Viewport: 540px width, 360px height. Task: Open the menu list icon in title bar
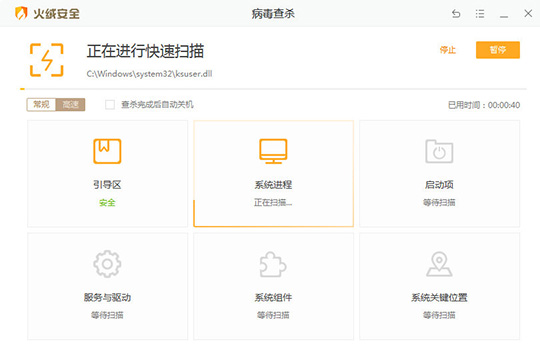(480, 14)
